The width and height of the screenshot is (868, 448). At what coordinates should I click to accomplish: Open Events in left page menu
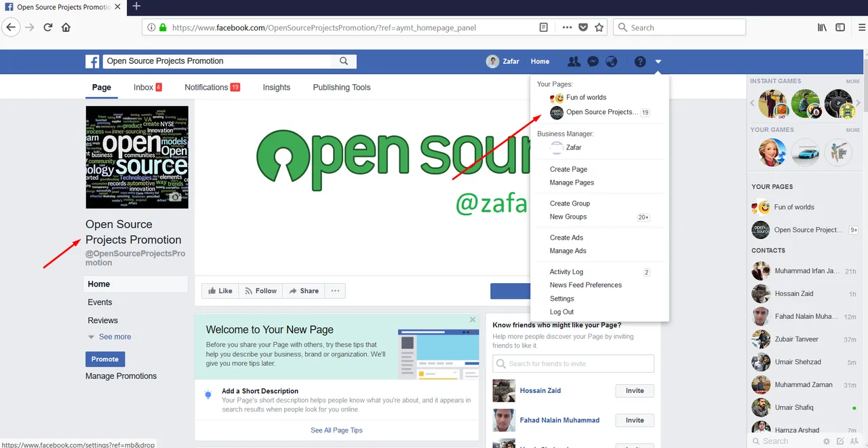tap(100, 302)
